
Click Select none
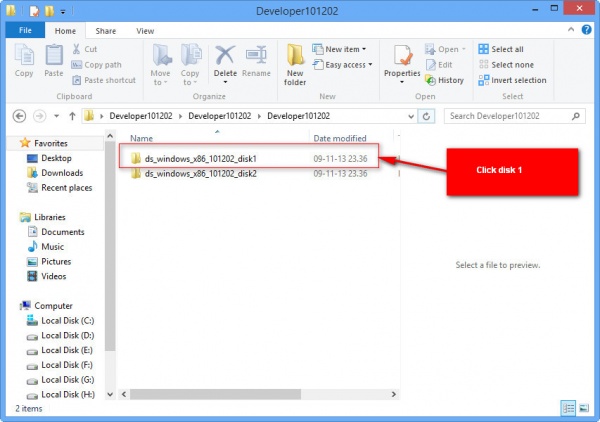click(506, 65)
